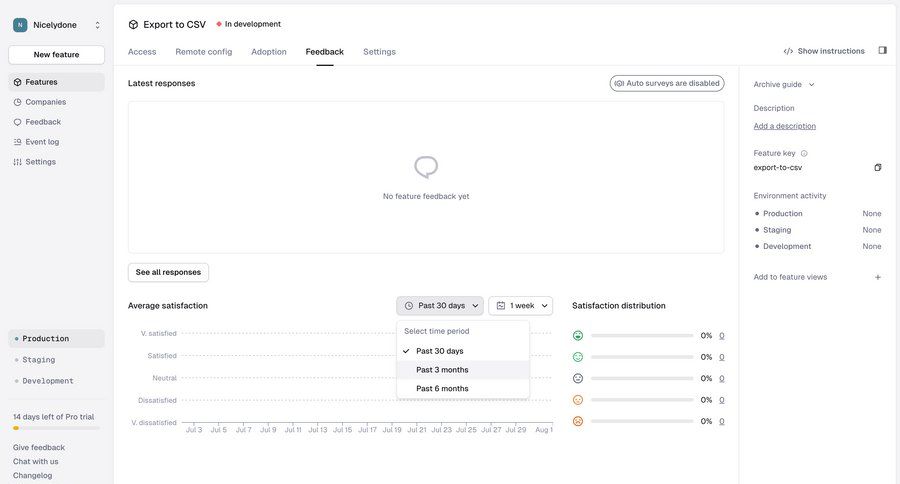This screenshot has width=900, height=484.
Task: Click the very satisfied green face icon
Action: [x=578, y=336]
